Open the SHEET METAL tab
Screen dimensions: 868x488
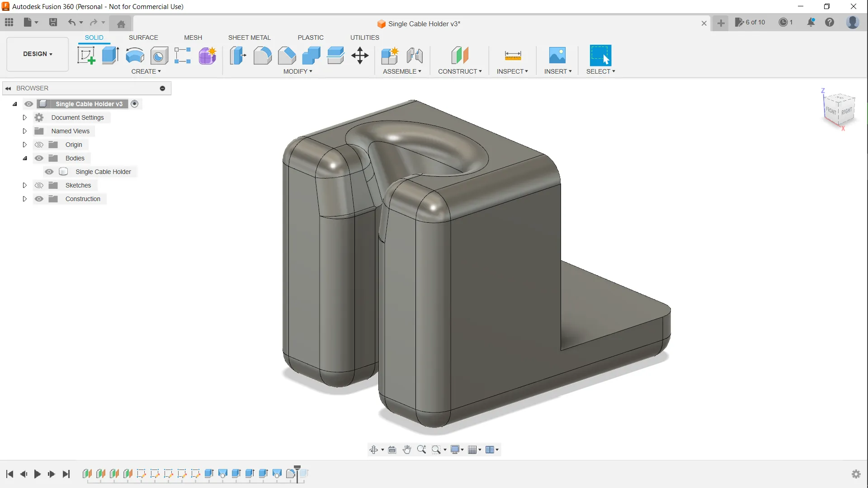pos(249,38)
